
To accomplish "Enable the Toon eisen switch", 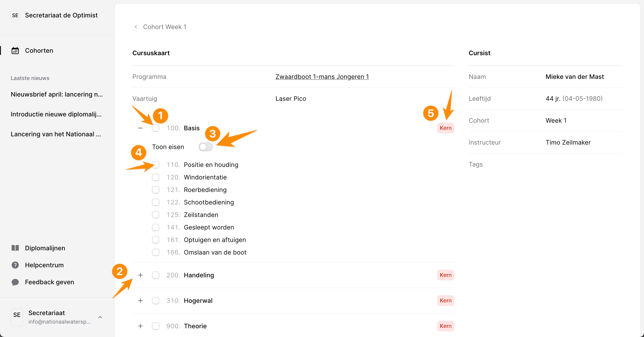I will coord(205,147).
